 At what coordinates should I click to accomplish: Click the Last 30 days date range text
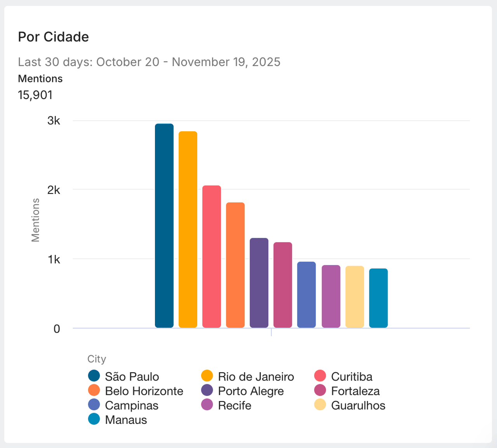pyautogui.click(x=149, y=62)
